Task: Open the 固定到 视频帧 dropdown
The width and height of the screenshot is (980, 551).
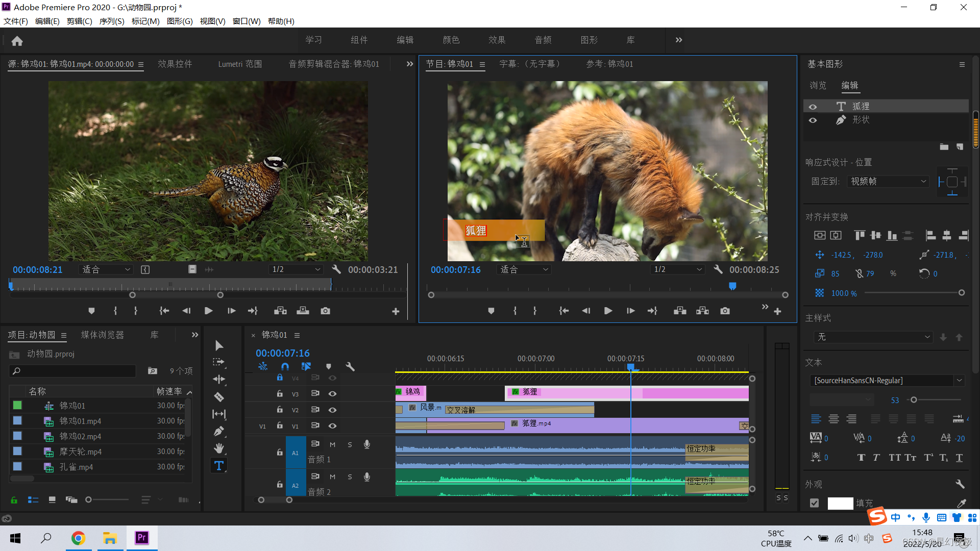Action: pos(888,182)
